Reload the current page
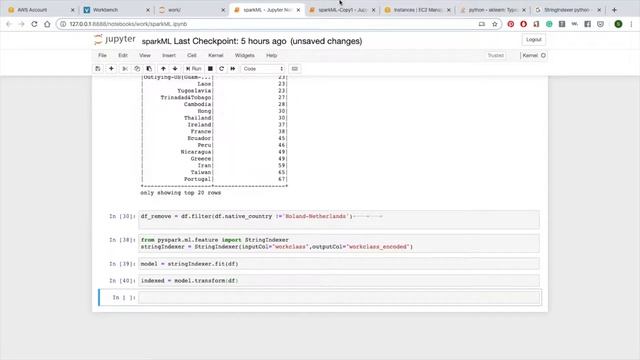This screenshot has height=360, width=640. pos(34,24)
